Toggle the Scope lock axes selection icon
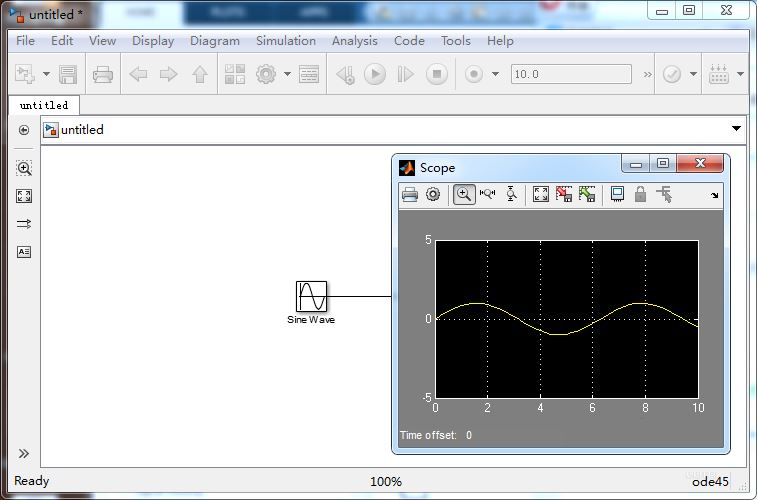The width and height of the screenshot is (757, 500). pos(640,194)
